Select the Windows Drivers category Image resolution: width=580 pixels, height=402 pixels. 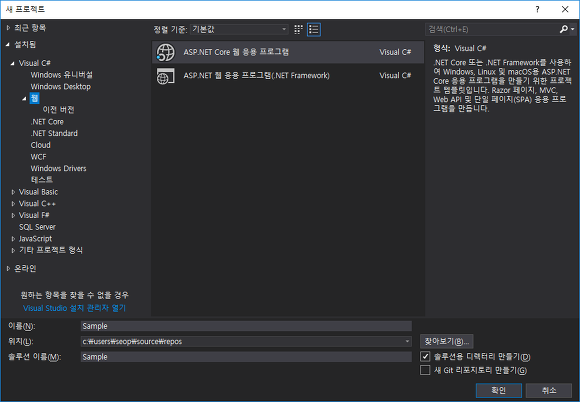(58, 168)
